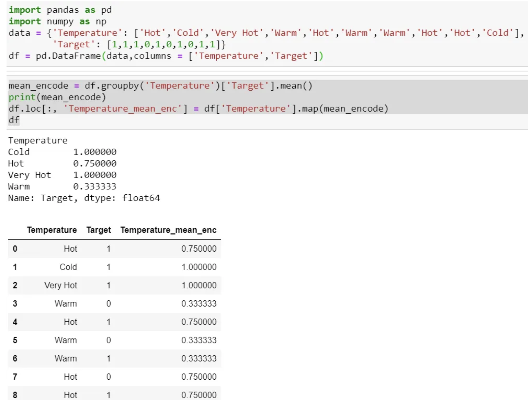Screen dimensions: 532x400
Task: Click the Temperature column header
Action: tap(52, 230)
